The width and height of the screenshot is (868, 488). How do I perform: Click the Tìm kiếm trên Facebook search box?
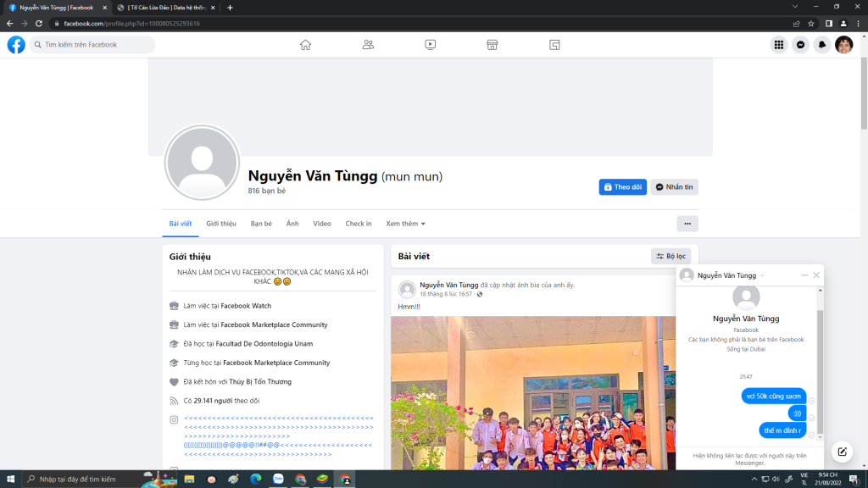point(92,45)
